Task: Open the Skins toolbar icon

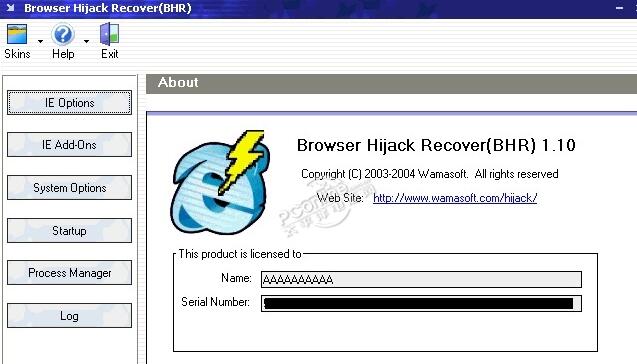Action: (x=17, y=34)
